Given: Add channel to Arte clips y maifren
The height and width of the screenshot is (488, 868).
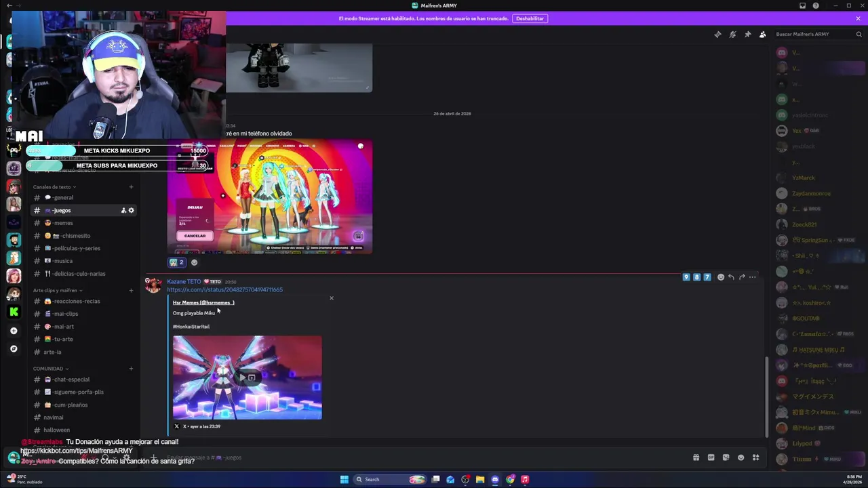Looking at the screenshot, I should tap(131, 291).
